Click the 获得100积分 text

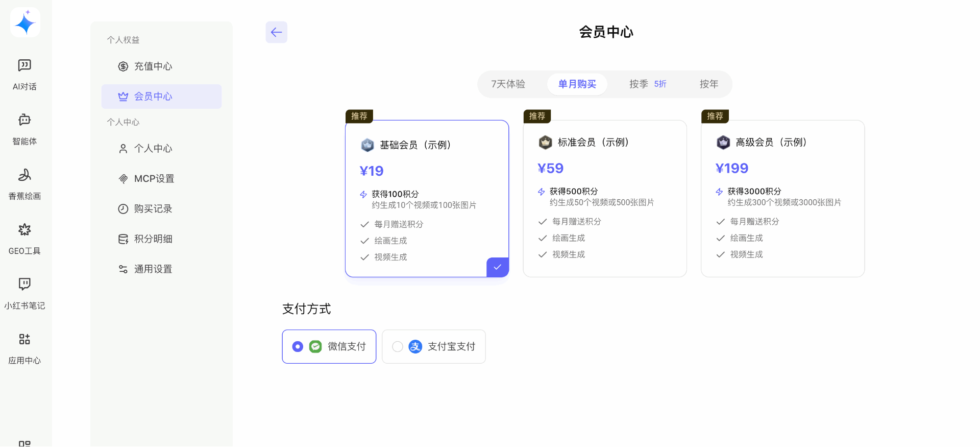[395, 195]
